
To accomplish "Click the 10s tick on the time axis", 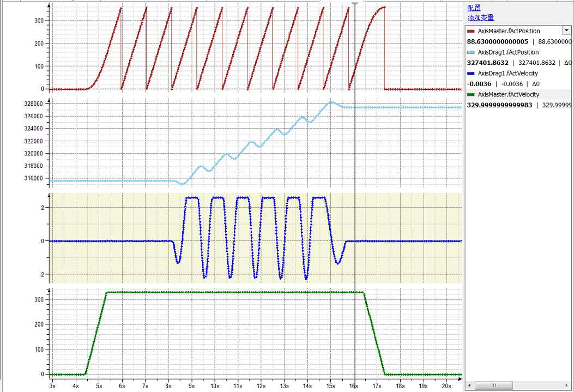I will 215,386.
